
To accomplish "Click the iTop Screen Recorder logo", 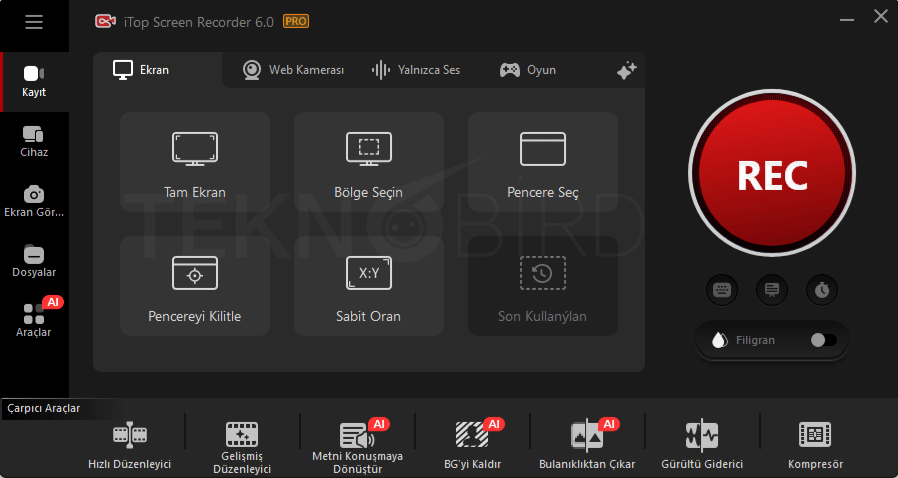I will pos(105,22).
